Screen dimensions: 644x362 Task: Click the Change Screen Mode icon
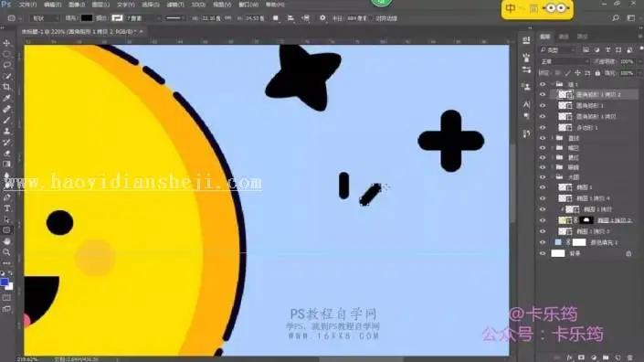6,309
